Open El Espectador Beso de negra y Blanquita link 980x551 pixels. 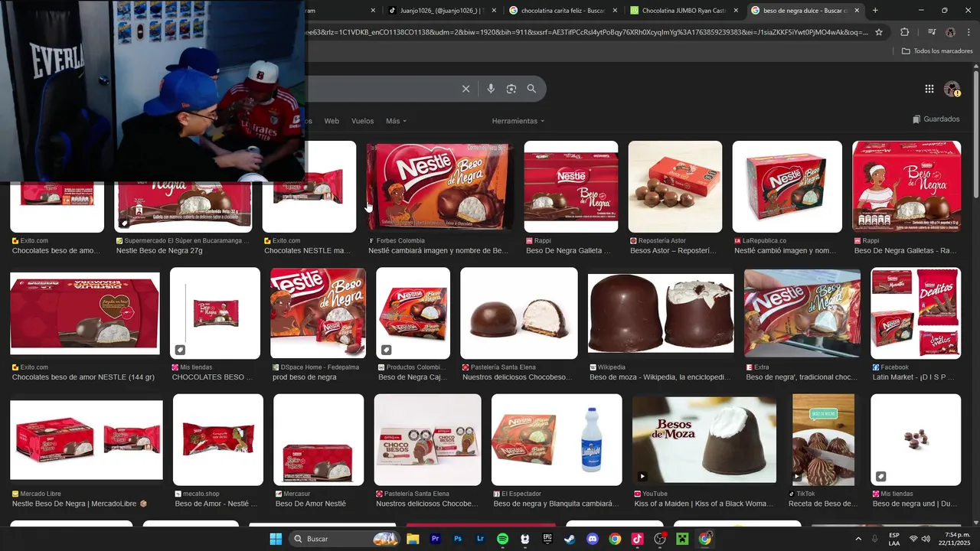(556, 504)
